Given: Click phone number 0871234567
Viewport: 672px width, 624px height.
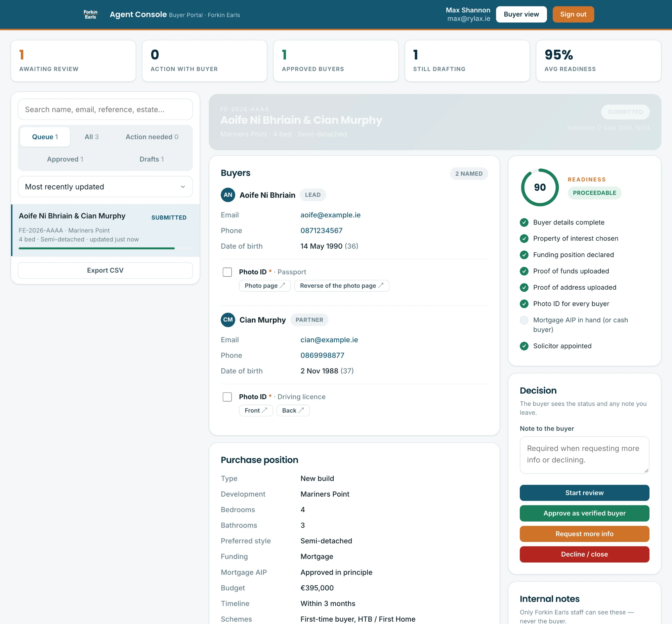Looking at the screenshot, I should tap(322, 231).
